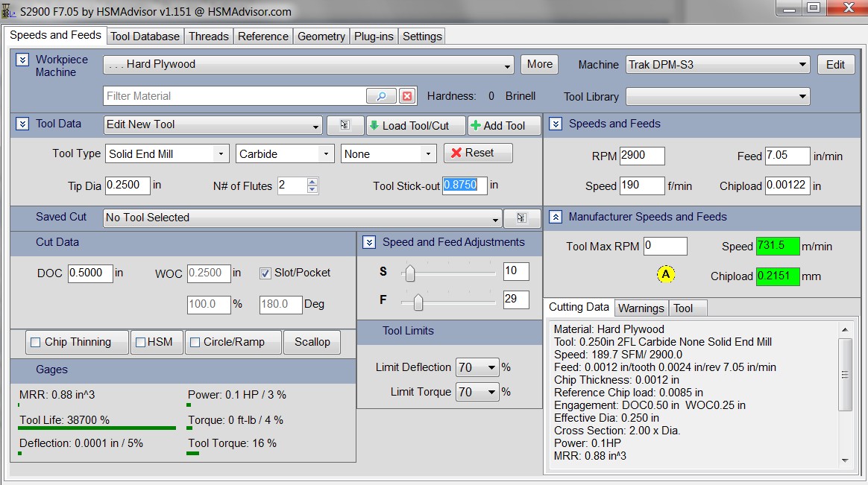Open the Machine dropdown showing Trak DPM-S3
The image size is (868, 485).
(x=717, y=65)
